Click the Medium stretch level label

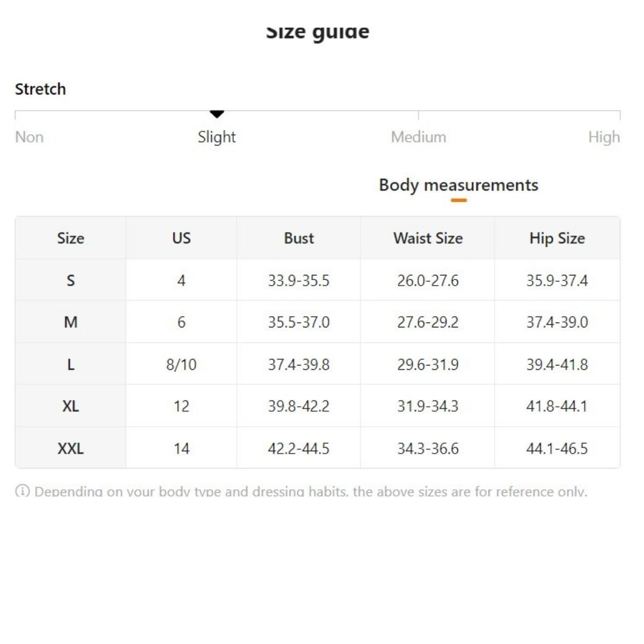click(x=419, y=137)
